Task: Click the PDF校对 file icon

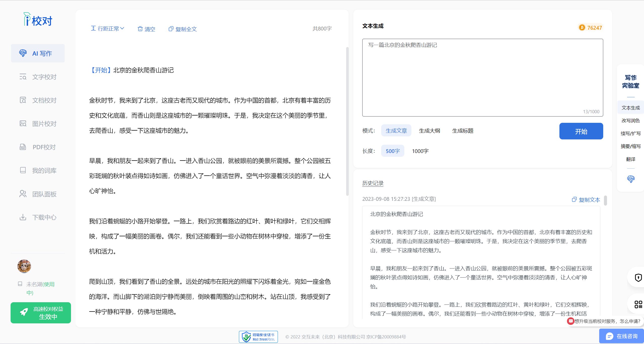Action: point(23,147)
